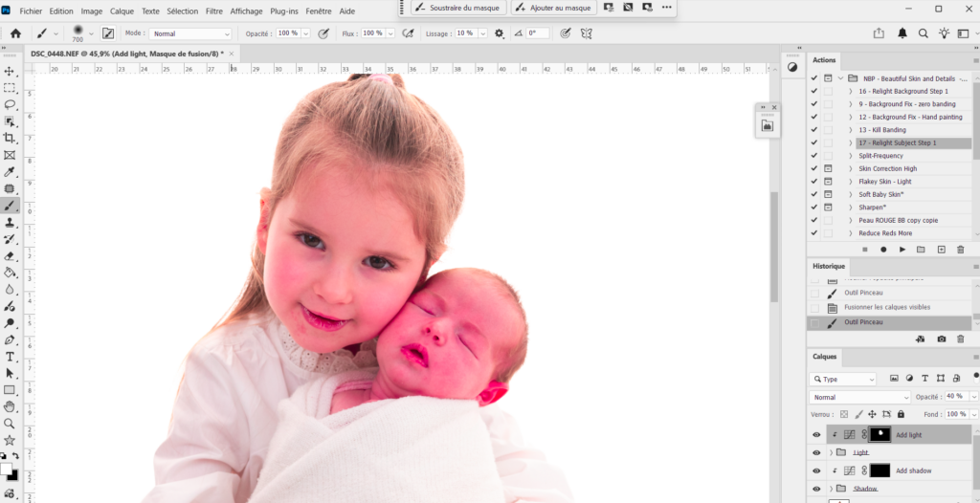Click the Play action button
The width and height of the screenshot is (980, 503).
tap(902, 250)
